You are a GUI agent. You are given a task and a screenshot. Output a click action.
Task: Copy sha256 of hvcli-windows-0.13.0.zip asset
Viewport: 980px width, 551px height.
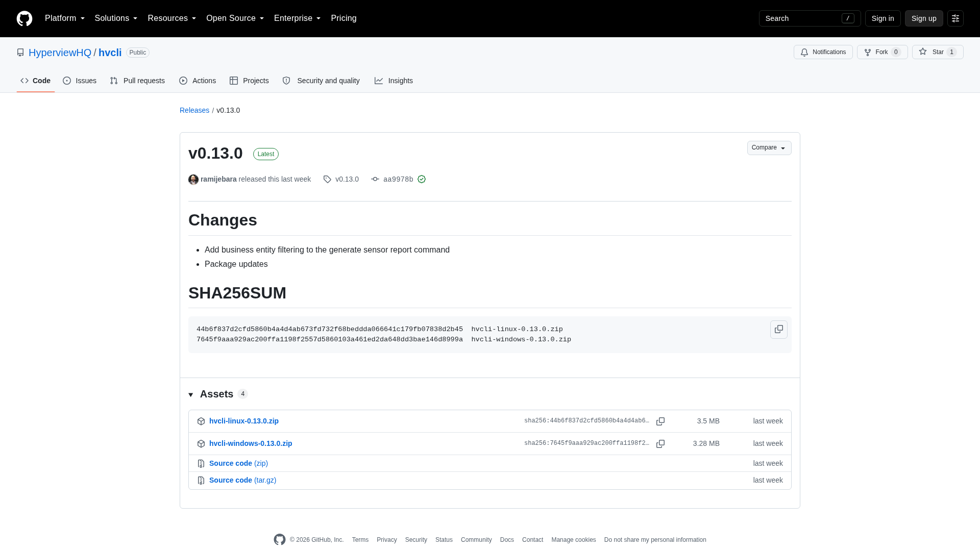coord(660,444)
